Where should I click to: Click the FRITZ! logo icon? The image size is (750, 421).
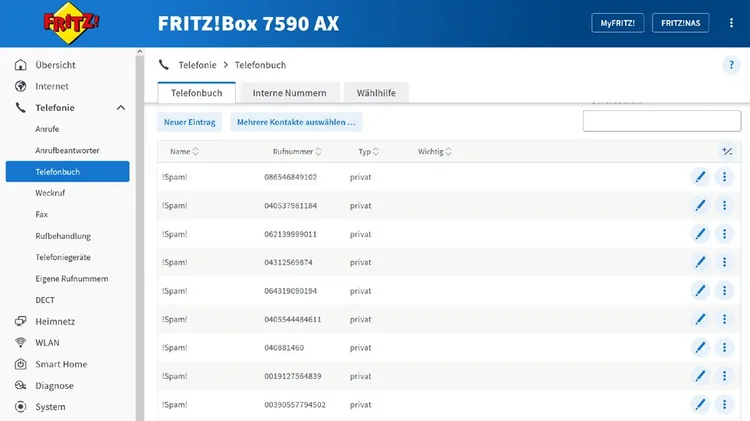pyautogui.click(x=66, y=24)
